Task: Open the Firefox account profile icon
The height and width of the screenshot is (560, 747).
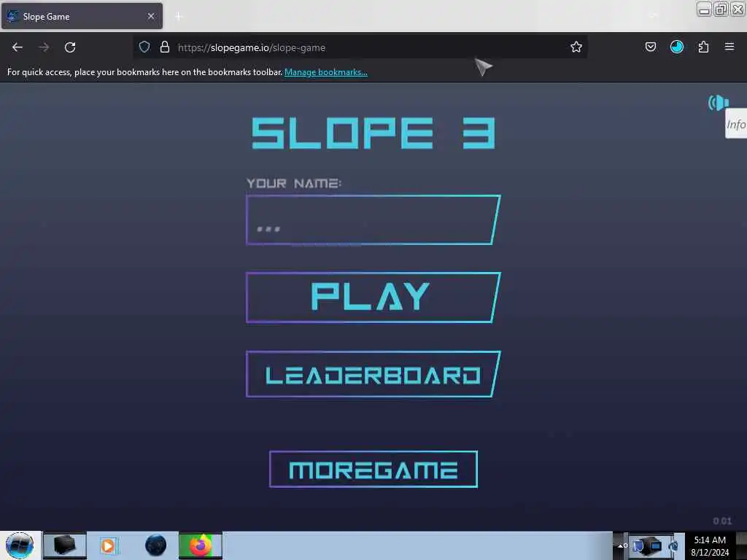Action: pos(676,47)
